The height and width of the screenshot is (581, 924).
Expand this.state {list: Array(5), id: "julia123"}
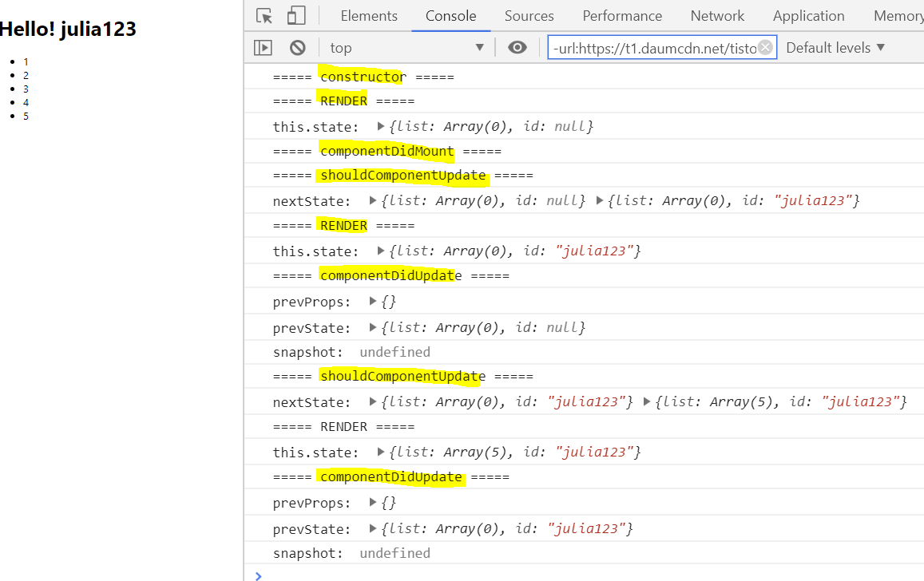coord(381,452)
